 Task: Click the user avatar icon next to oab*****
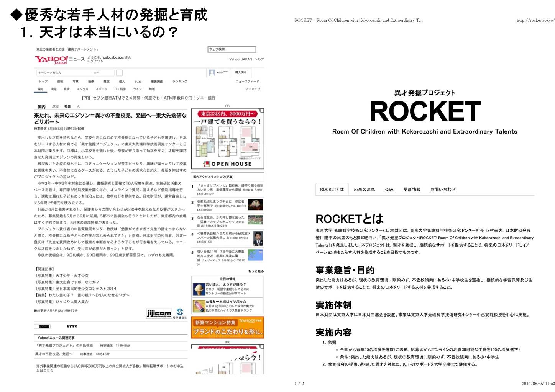click(x=212, y=72)
